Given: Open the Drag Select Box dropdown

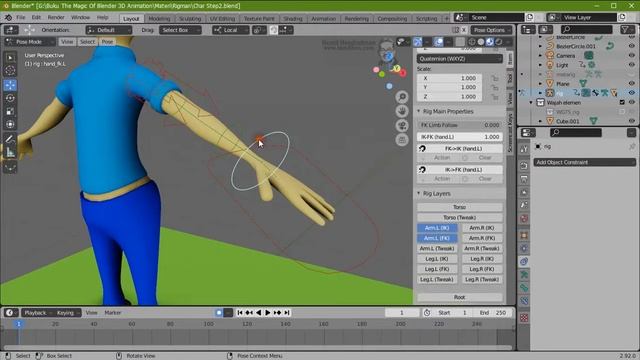Looking at the screenshot, I should 180,30.
